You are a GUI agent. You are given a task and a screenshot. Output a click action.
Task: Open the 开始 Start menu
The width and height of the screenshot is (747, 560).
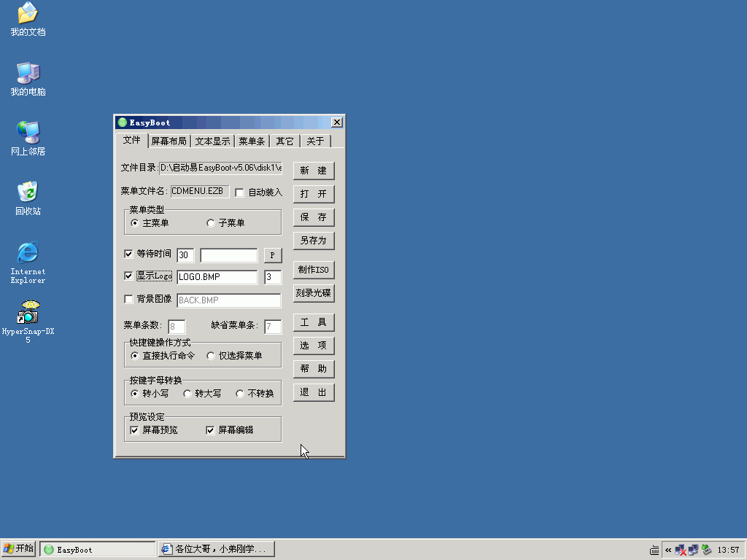(18, 549)
